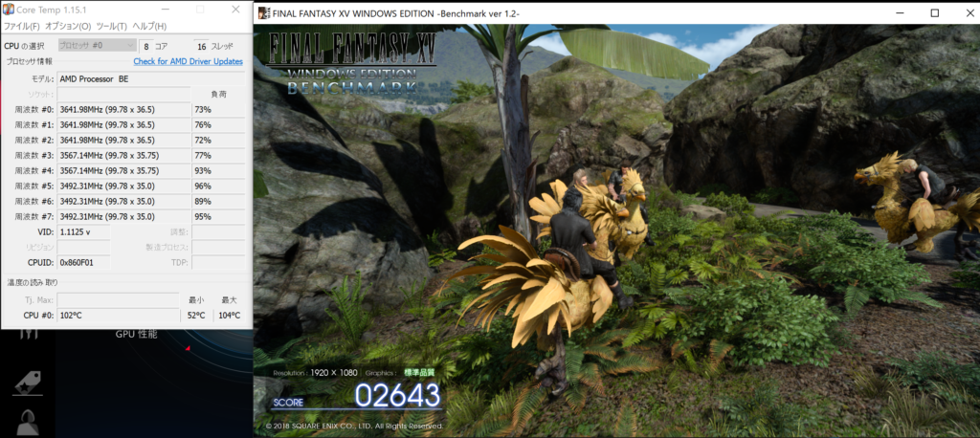
Task: Open the ヘルプ(H) menu in Core Temp
Action: 149,26
